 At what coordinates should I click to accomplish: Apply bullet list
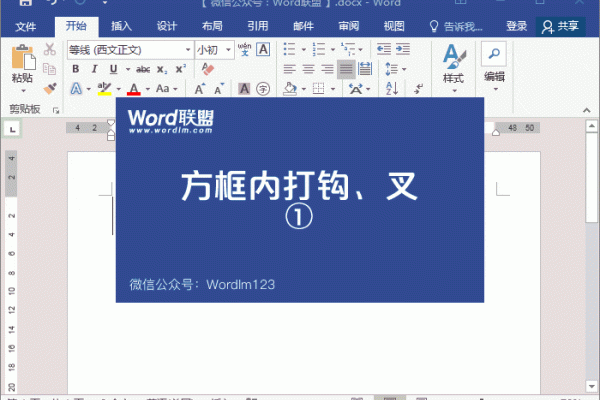tap(289, 49)
